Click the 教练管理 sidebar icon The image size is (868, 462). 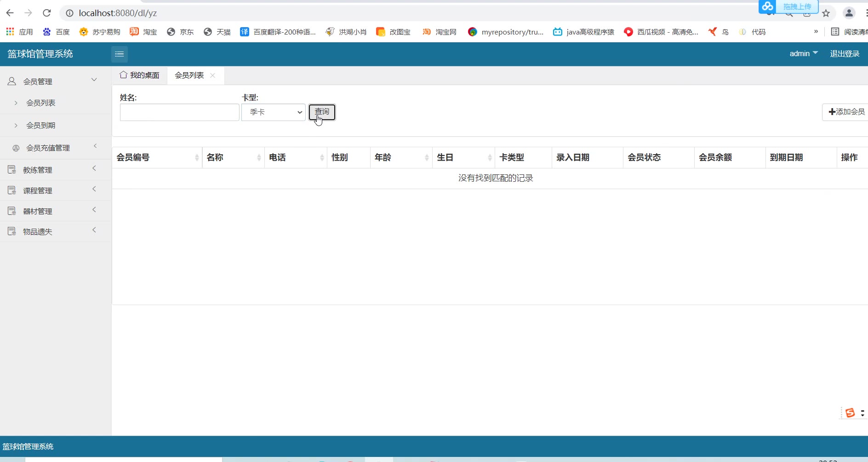tap(12, 170)
